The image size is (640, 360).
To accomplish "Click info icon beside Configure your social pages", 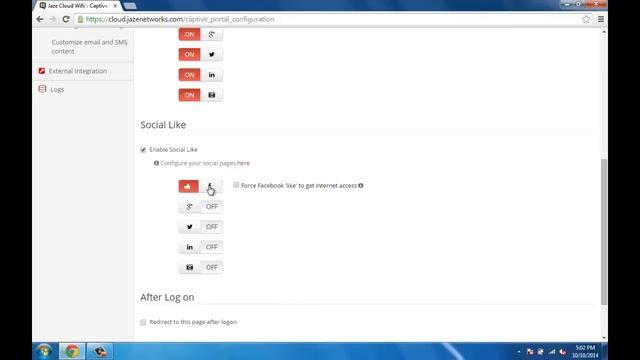I will click(156, 163).
